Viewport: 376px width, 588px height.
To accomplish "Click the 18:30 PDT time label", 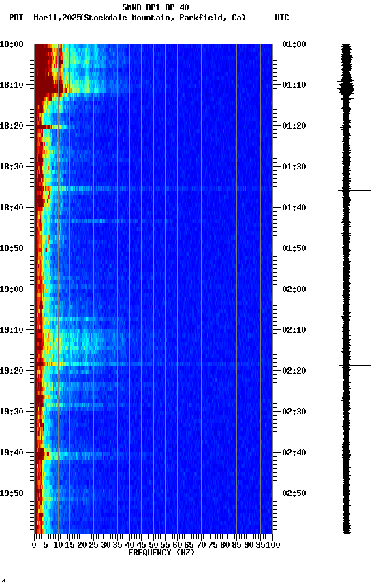I will click(x=12, y=167).
